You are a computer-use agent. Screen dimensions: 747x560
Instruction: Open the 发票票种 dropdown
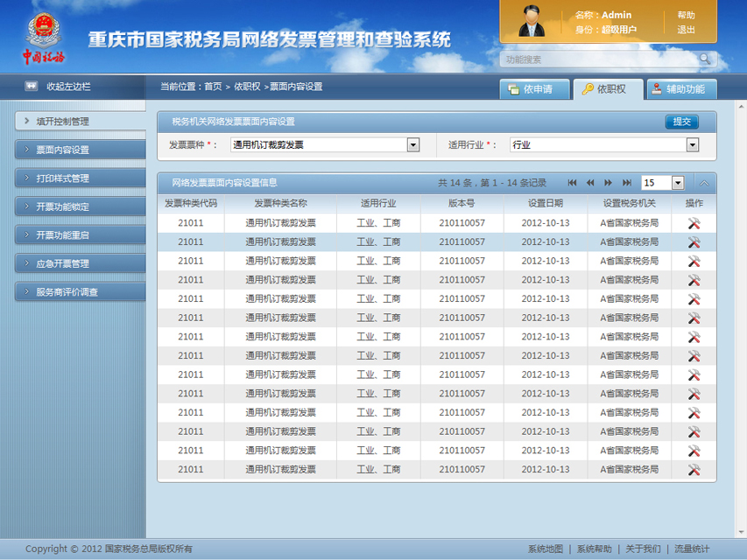(413, 144)
